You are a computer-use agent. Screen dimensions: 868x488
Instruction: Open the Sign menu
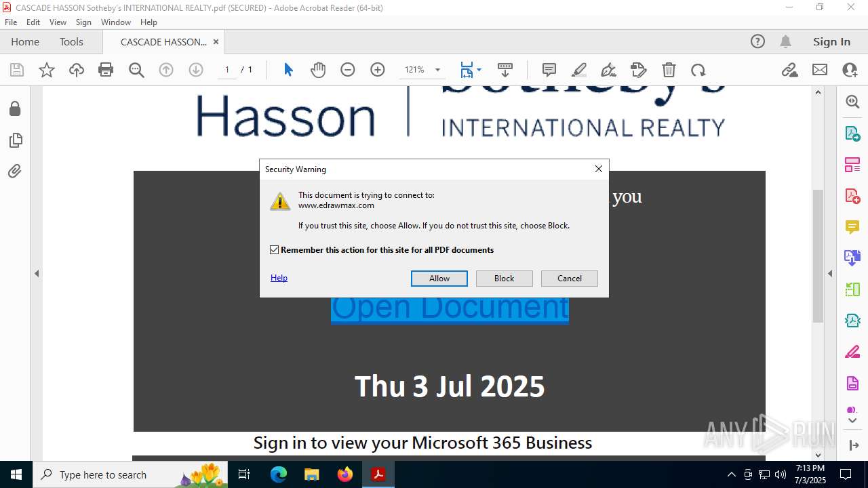click(83, 22)
